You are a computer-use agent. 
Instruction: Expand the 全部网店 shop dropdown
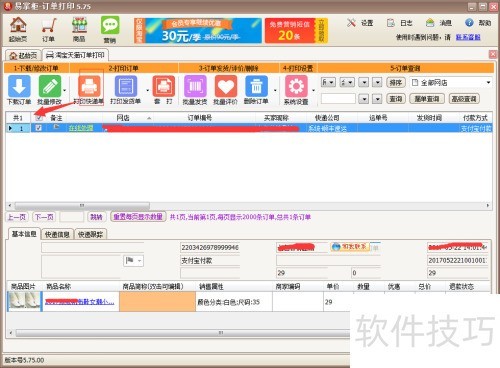[488, 82]
